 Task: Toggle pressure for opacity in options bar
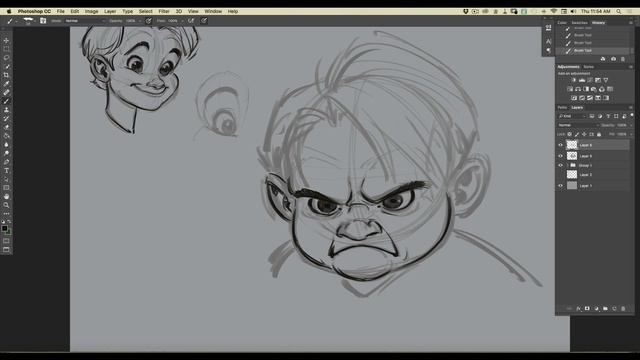click(149, 20)
